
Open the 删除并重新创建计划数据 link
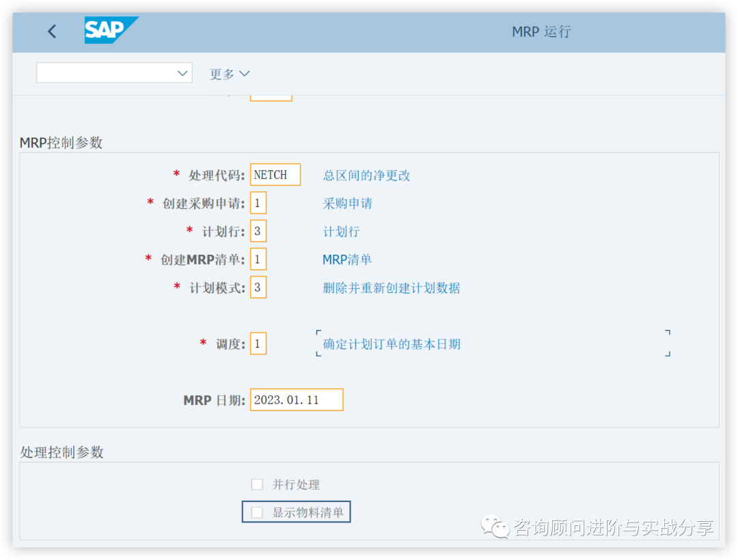391,288
